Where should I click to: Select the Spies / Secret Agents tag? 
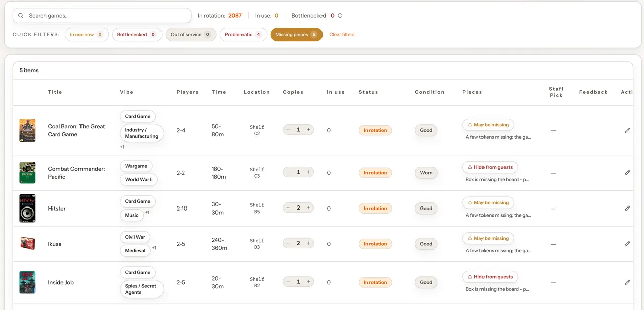point(142,289)
